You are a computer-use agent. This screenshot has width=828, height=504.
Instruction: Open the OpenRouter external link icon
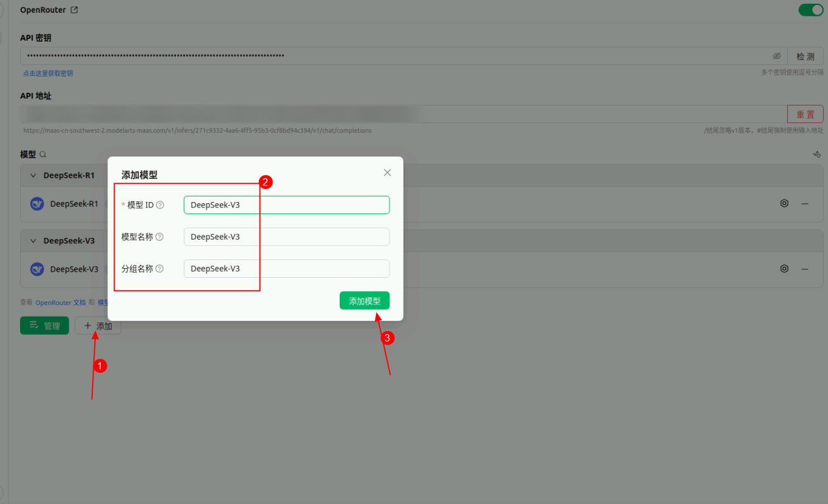coord(75,10)
